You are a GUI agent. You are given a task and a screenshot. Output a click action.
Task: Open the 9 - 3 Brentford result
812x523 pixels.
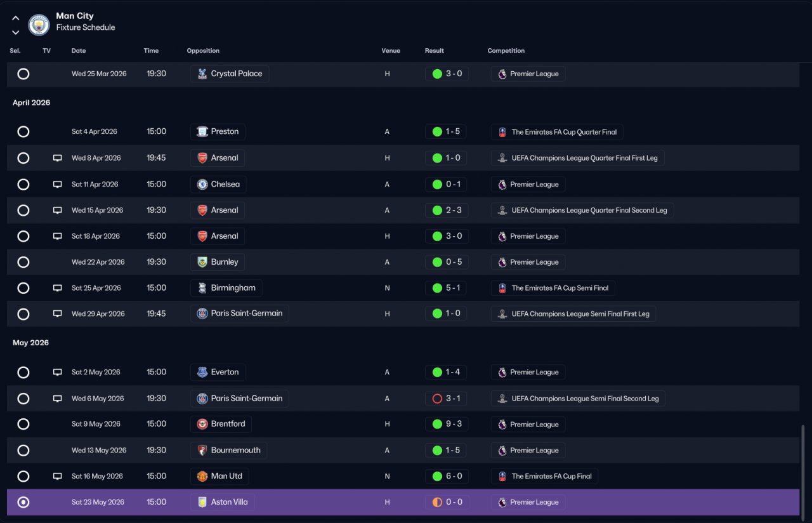pyautogui.click(x=447, y=424)
